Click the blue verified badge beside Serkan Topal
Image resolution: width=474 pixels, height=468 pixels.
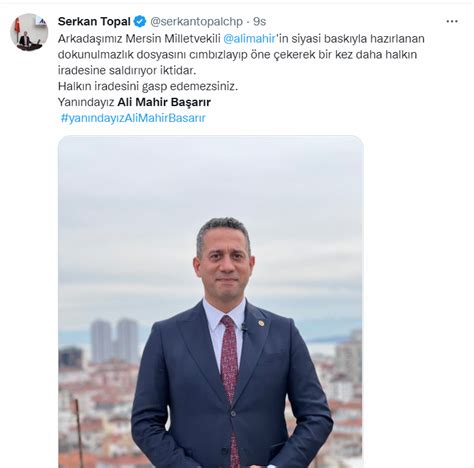[140, 22]
